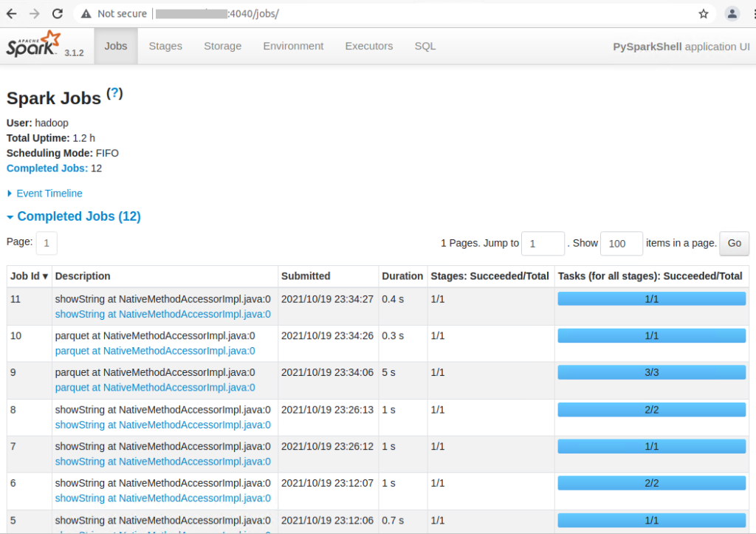756x534 pixels.
Task: Click the items per page input field
Action: pyautogui.click(x=621, y=244)
